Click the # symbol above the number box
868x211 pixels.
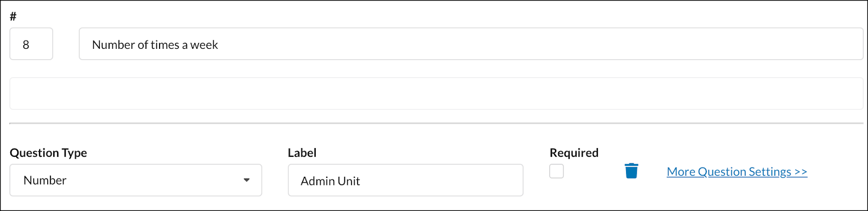tap(13, 16)
